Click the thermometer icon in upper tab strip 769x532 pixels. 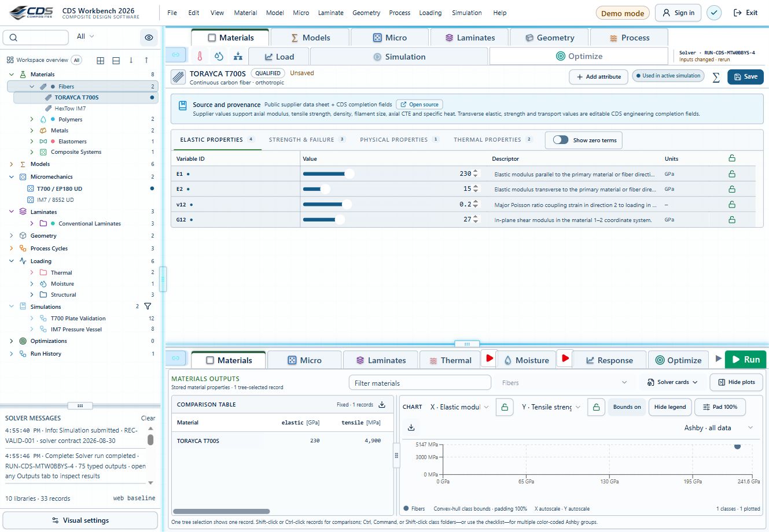point(200,56)
